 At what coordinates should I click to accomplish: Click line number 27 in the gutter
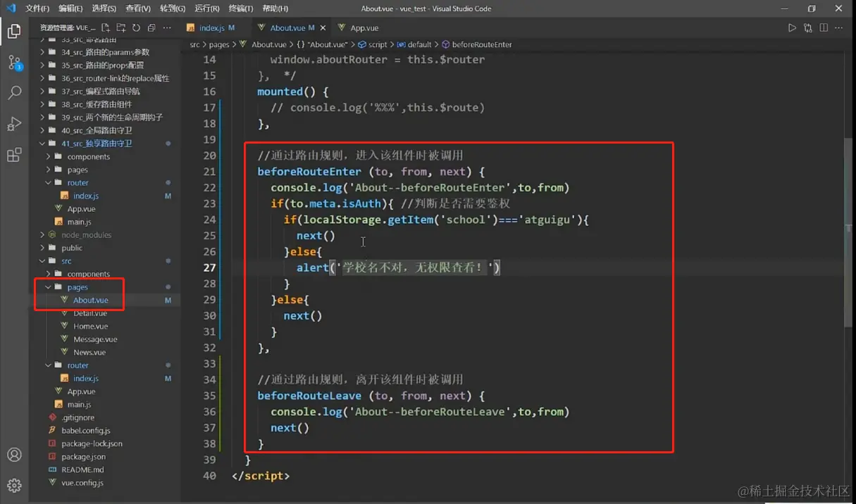tap(209, 267)
